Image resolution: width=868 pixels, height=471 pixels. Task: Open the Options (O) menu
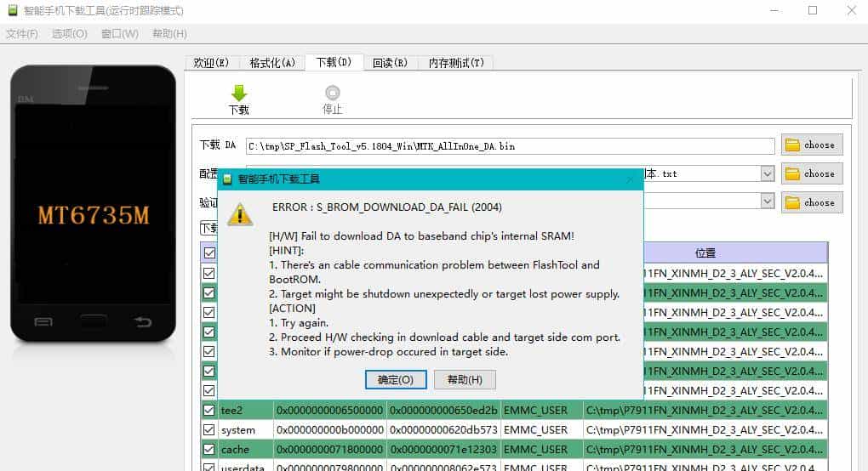[x=70, y=34]
